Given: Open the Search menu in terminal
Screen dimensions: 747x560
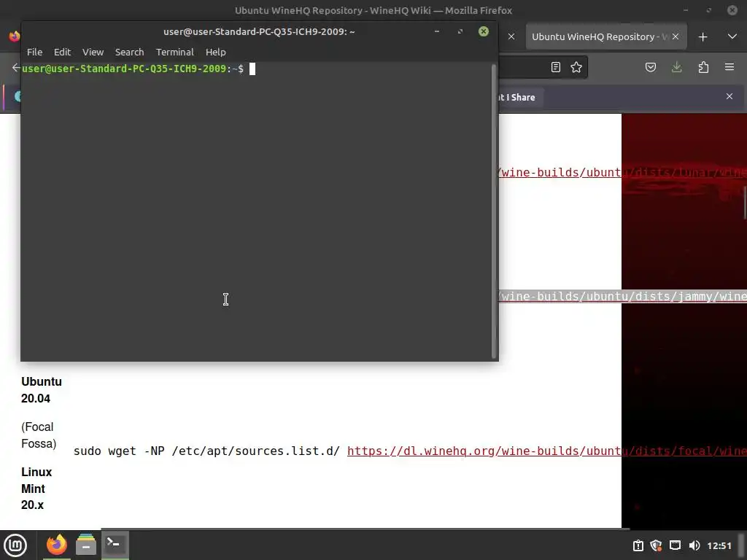Looking at the screenshot, I should 129,52.
